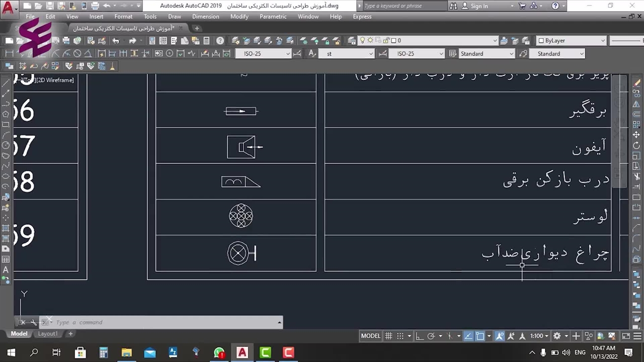Toggle Ortho mode in status bar
Image resolution: width=644 pixels, height=362 pixels.
pyautogui.click(x=420, y=336)
